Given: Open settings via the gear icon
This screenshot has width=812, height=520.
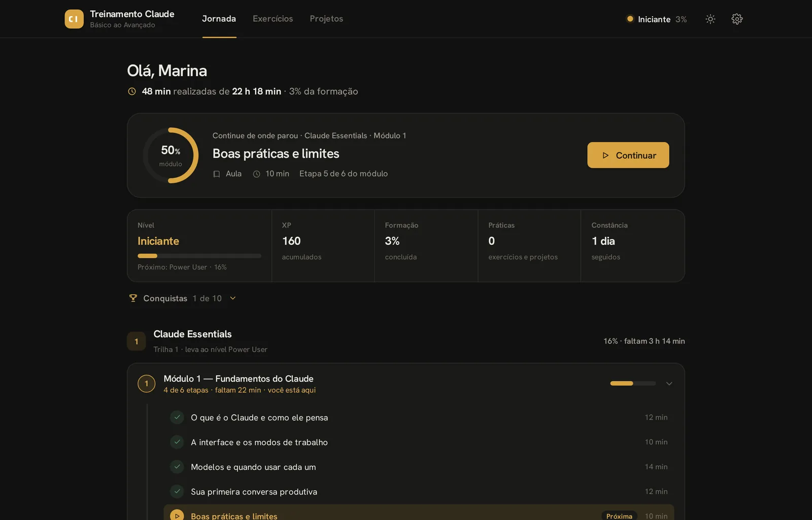Looking at the screenshot, I should click(x=737, y=19).
